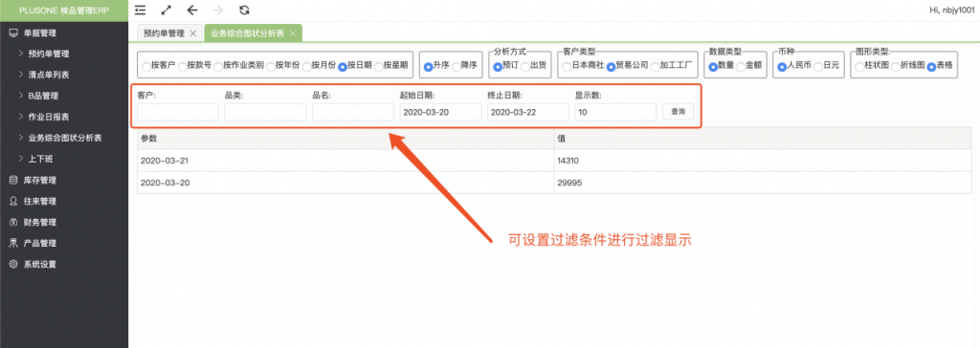Open the 系统设置 menu section

(x=40, y=264)
